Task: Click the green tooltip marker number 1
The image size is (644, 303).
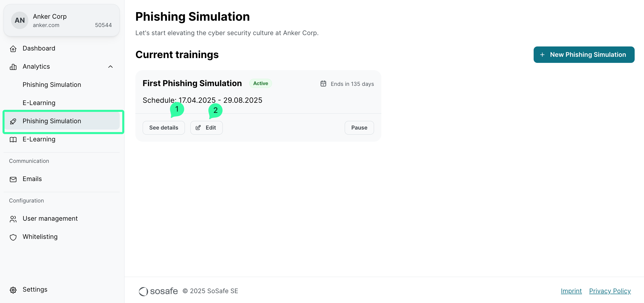Action: coord(177,109)
